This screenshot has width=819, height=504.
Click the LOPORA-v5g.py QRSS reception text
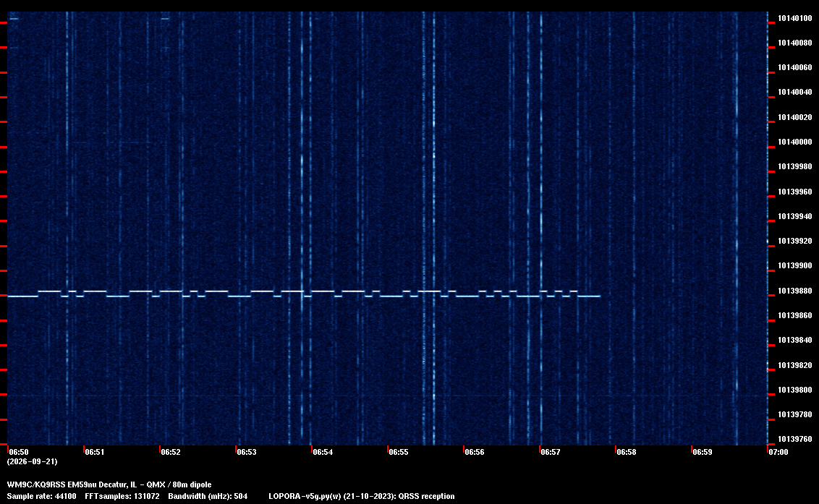pos(362,496)
